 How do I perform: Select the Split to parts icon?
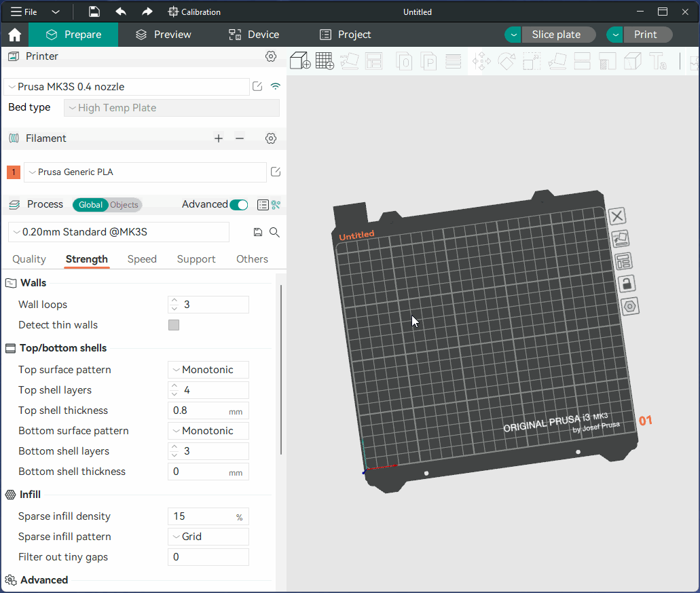point(428,60)
